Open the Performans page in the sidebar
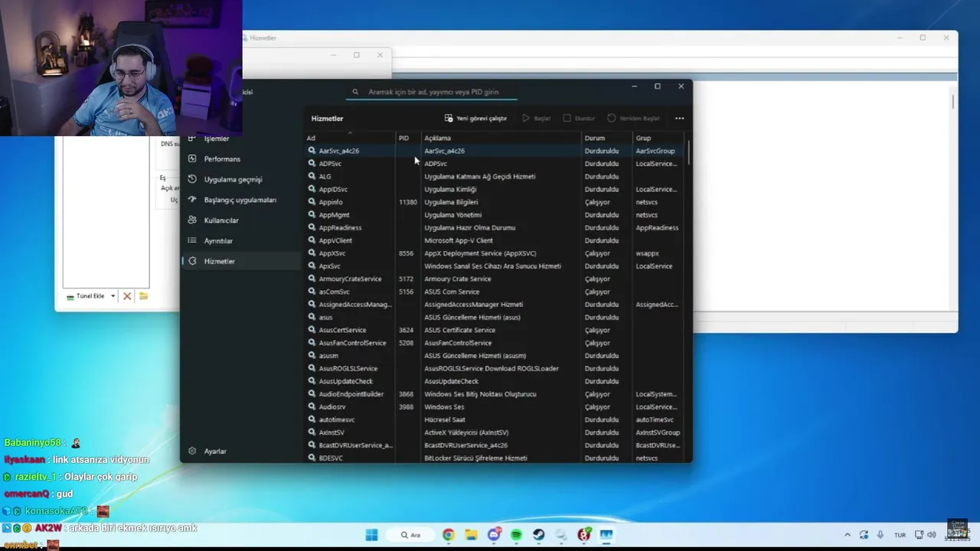 tap(222, 159)
